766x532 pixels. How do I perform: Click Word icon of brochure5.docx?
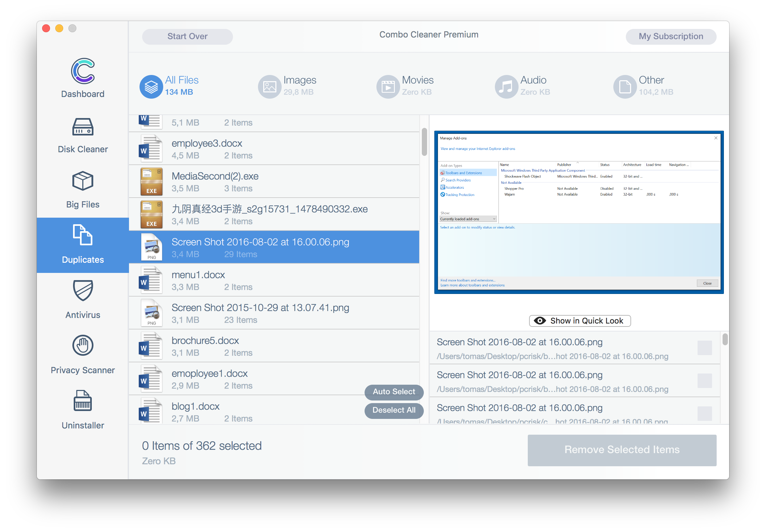coord(151,346)
